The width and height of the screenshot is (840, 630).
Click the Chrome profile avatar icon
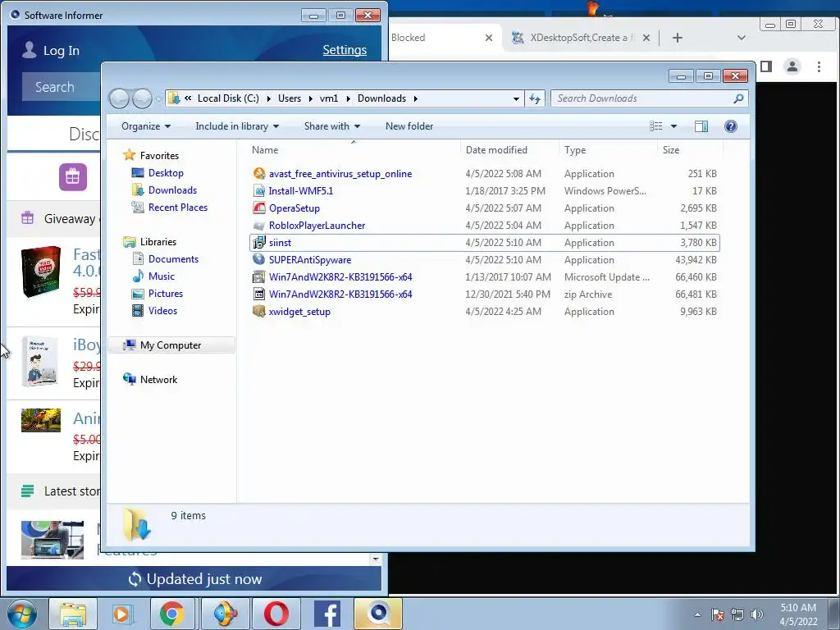point(792,66)
